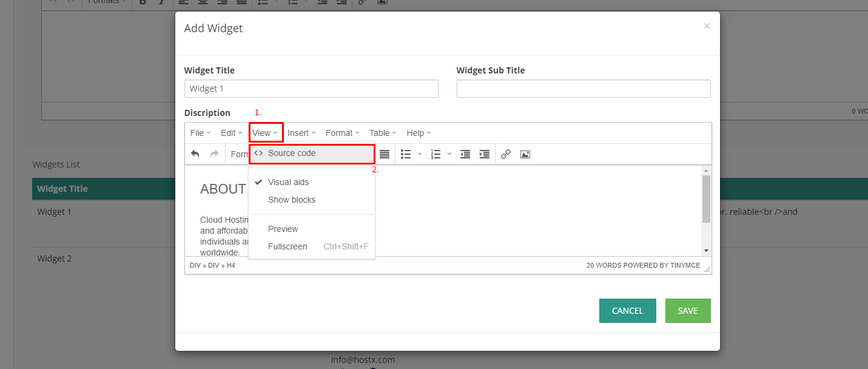This screenshot has height=369, width=868.
Task: Click the undo arrow icon
Action: coord(195,154)
